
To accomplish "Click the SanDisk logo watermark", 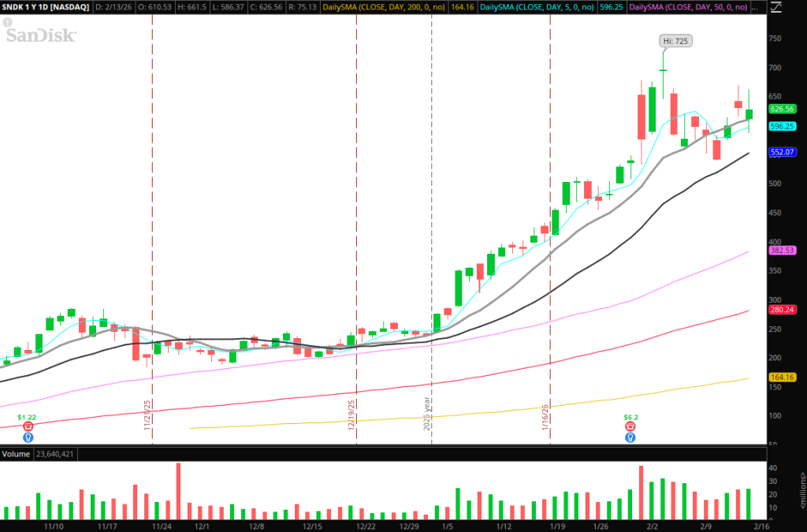I will 41,35.
